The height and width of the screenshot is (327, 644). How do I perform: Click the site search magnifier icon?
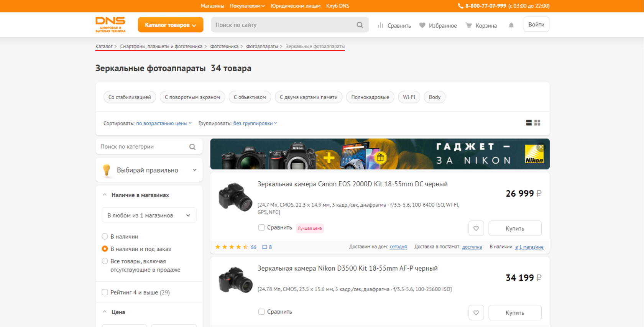click(x=360, y=25)
